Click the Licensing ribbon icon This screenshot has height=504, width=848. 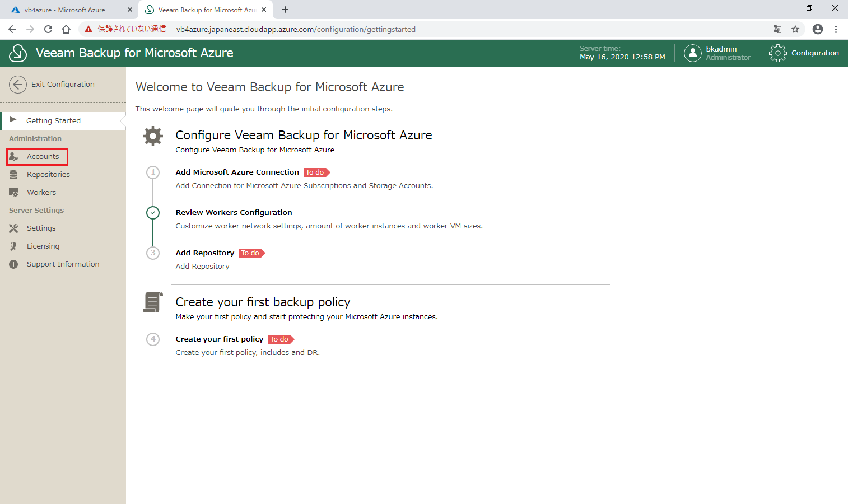click(13, 246)
